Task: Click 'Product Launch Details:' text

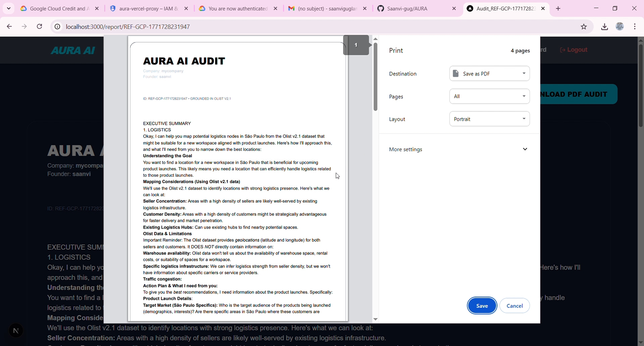Action: tap(168, 299)
